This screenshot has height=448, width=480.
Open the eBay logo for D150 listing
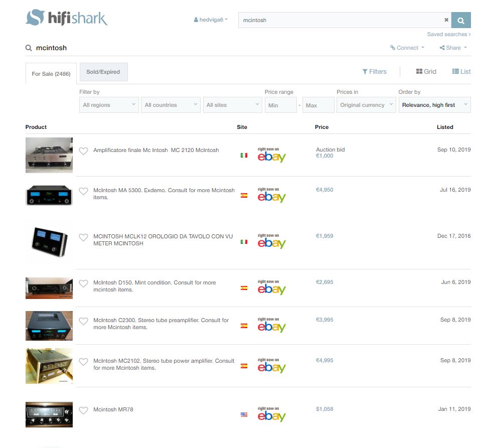[271, 287]
